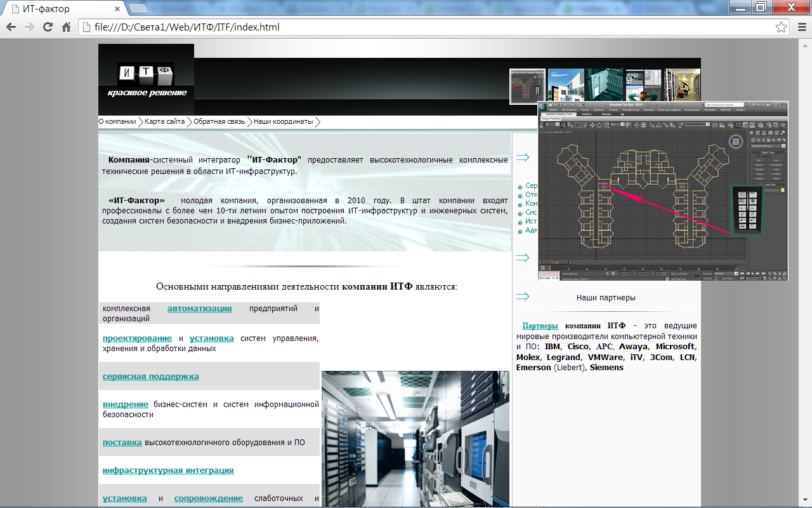This screenshot has height=508, width=812.
Task: Open the Chrome main menu
Action: tap(801, 27)
